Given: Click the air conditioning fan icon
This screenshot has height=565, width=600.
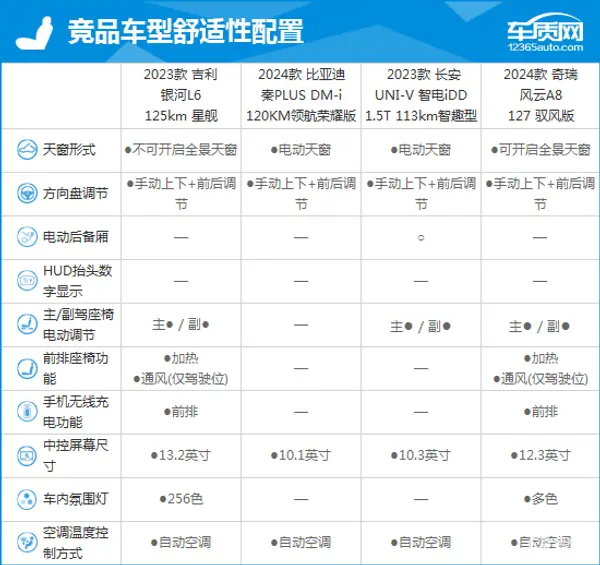Looking at the screenshot, I should point(27,542).
